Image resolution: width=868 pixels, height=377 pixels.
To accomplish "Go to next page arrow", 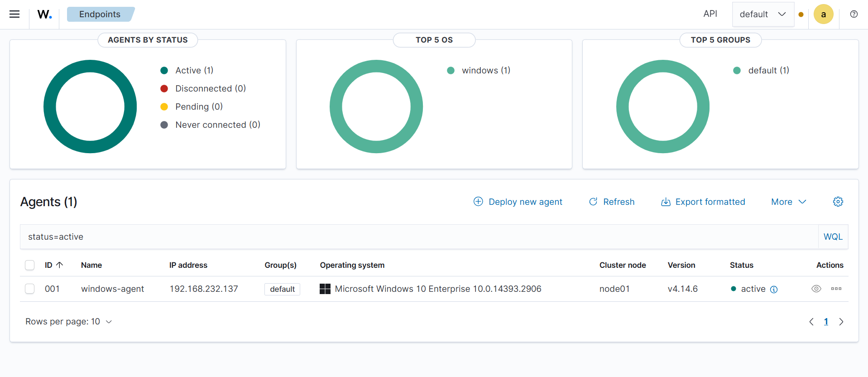I will [841, 322].
